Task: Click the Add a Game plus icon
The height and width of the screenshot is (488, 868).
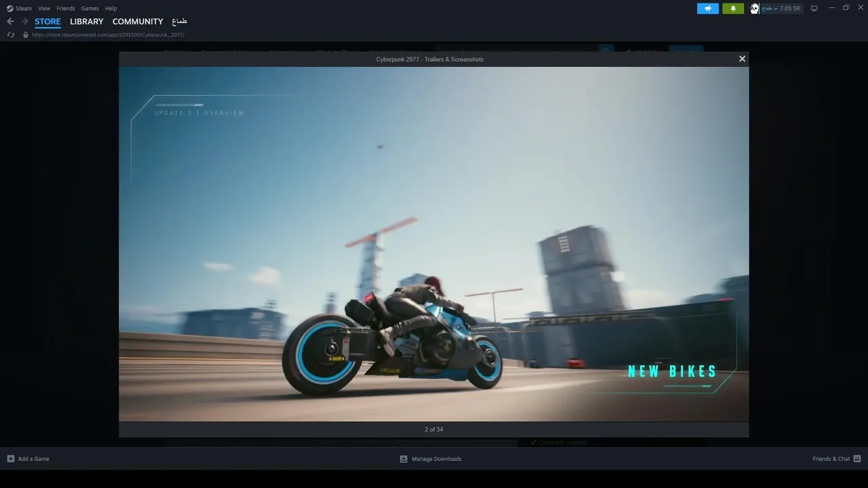Action: click(x=10, y=459)
